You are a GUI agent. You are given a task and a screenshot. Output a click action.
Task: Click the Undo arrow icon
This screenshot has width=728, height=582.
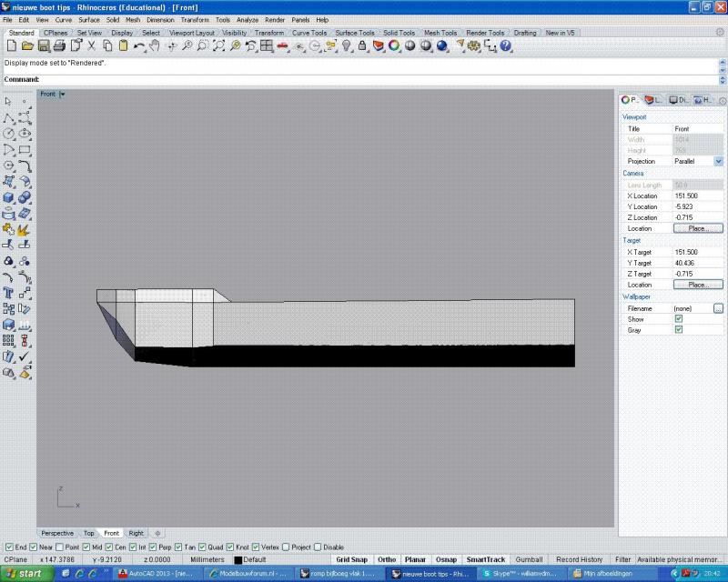(x=138, y=45)
